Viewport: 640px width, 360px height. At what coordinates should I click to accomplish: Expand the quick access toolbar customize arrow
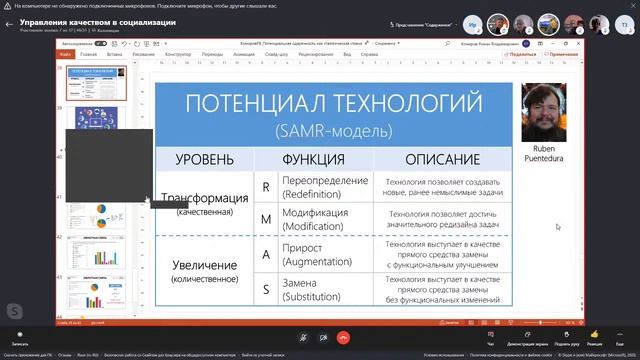(166, 43)
